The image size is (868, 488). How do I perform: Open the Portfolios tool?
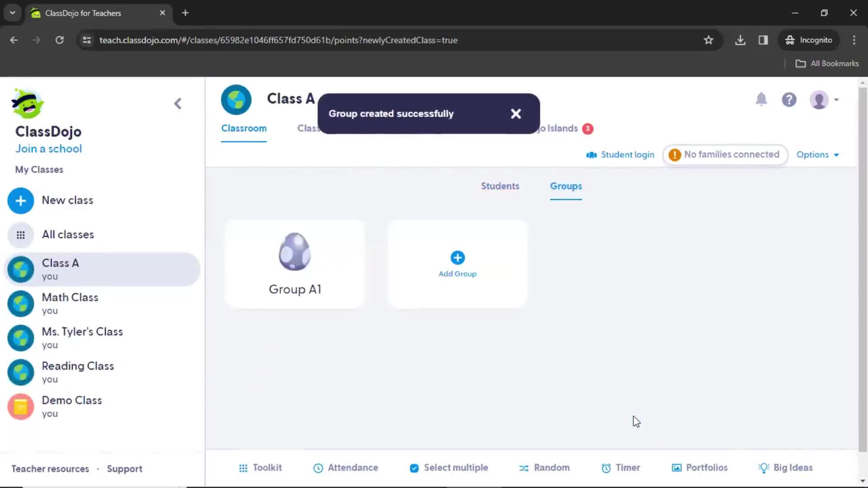tap(701, 468)
